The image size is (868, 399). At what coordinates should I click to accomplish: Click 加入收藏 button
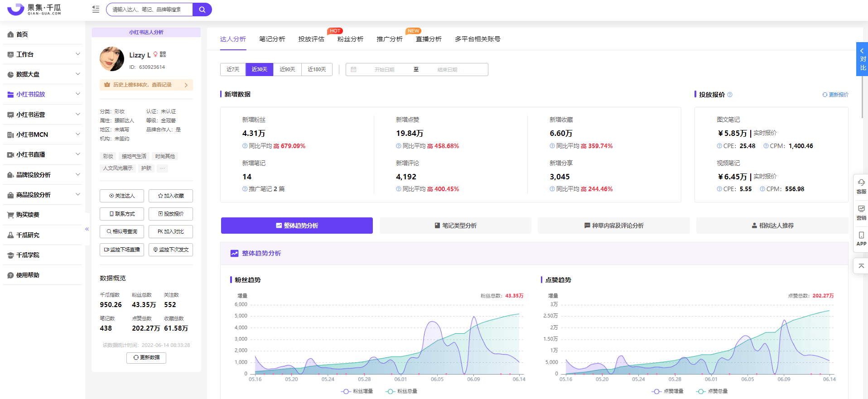171,196
